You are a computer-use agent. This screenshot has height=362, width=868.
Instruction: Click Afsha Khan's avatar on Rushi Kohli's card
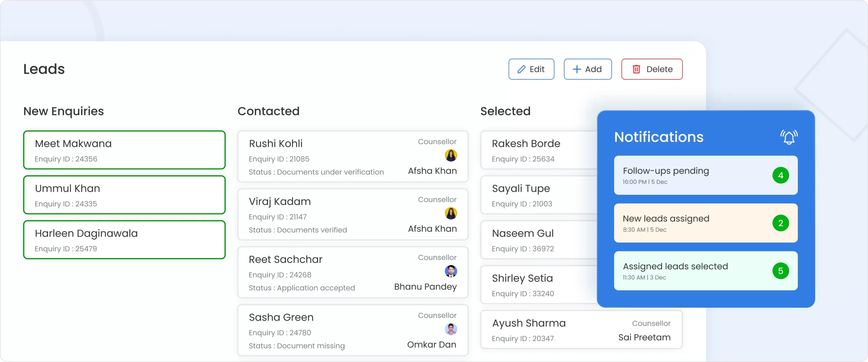click(451, 155)
